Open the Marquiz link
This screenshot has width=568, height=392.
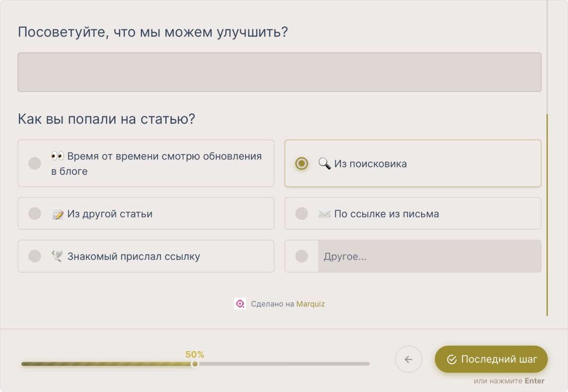(310, 304)
